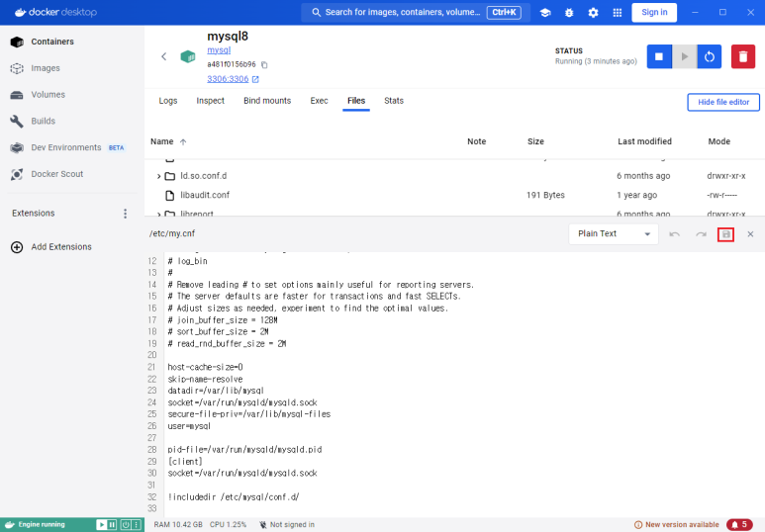The height and width of the screenshot is (532, 765).
Task: Sort files by Name arrow
Action: coord(183,141)
